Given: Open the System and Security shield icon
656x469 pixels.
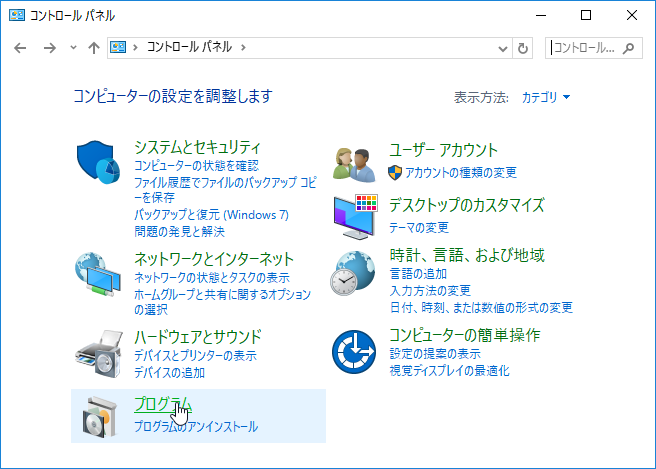Looking at the screenshot, I should 98,162.
